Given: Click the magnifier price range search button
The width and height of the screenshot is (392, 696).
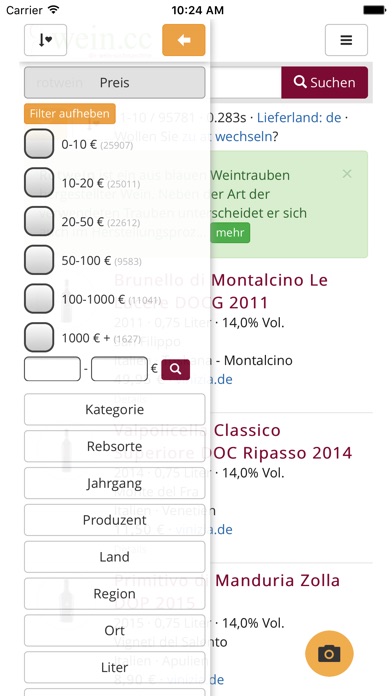Looking at the screenshot, I should pos(175,369).
